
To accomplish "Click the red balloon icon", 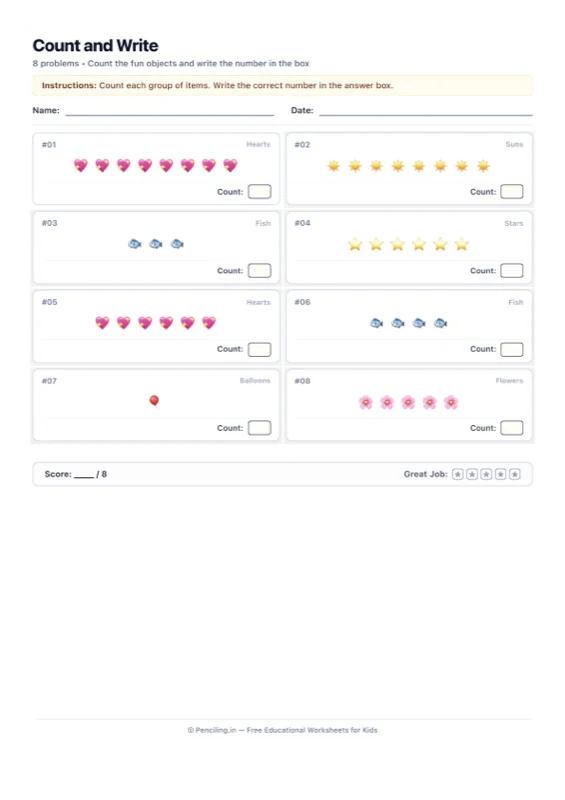I will tap(154, 401).
